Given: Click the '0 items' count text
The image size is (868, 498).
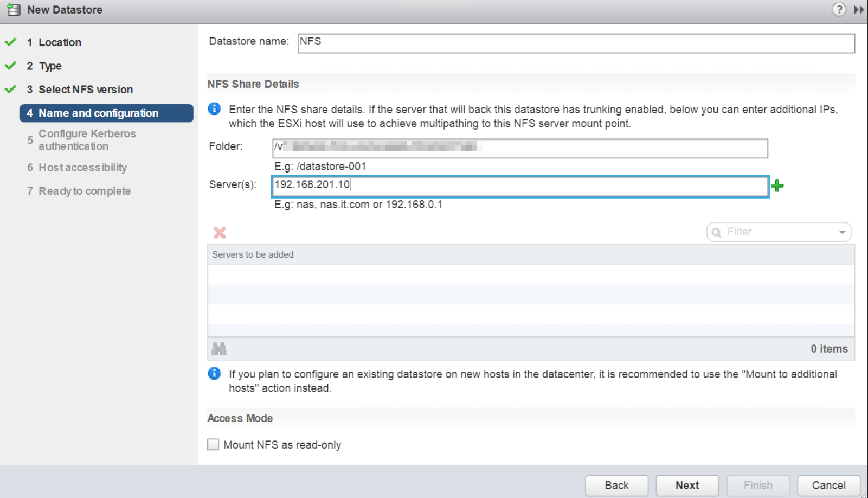Looking at the screenshot, I should click(x=830, y=349).
